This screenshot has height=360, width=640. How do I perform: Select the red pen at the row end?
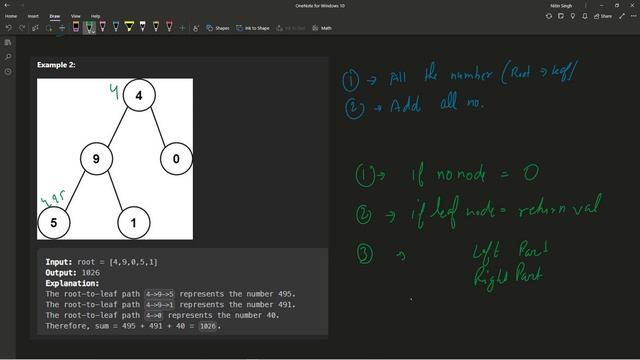(x=169, y=27)
